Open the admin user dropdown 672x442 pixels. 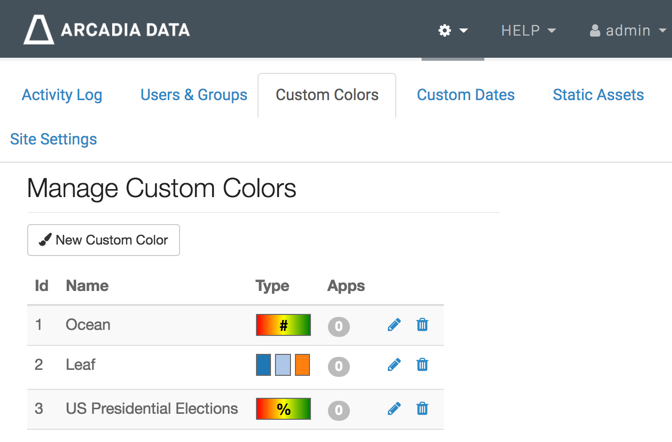tap(627, 31)
